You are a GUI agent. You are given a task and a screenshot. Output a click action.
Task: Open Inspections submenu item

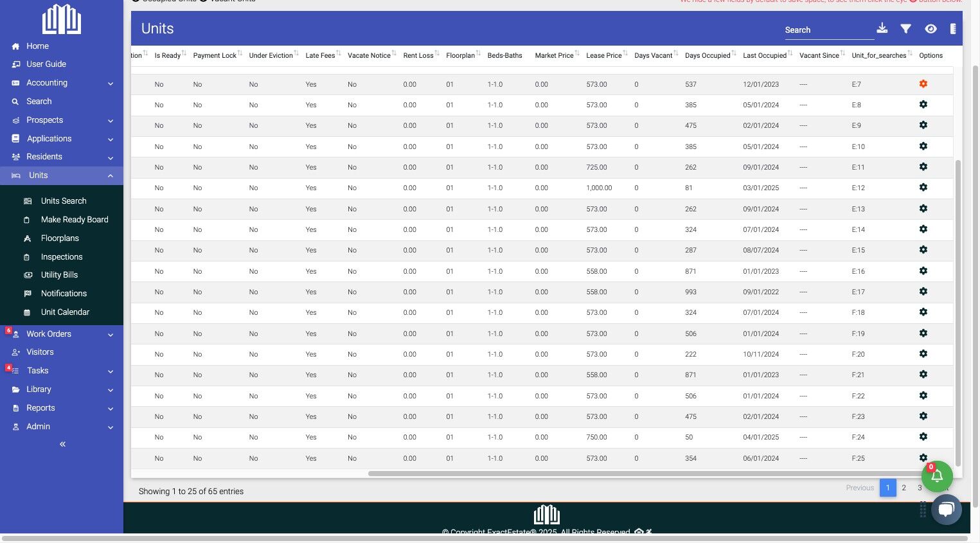pos(61,257)
